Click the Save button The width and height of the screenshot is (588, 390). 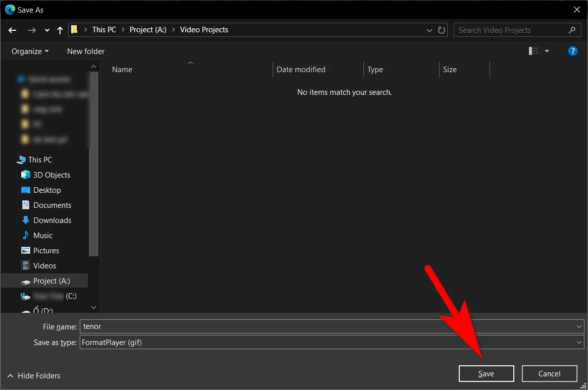[x=486, y=374]
